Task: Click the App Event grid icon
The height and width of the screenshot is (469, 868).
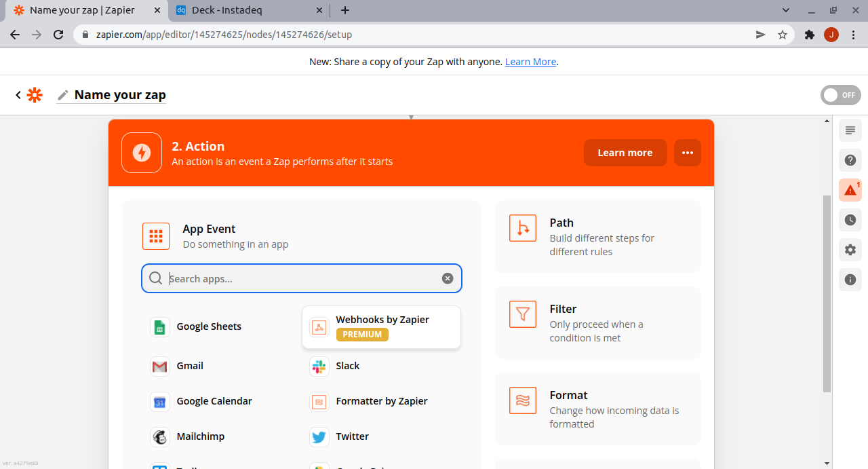Action: pyautogui.click(x=156, y=236)
